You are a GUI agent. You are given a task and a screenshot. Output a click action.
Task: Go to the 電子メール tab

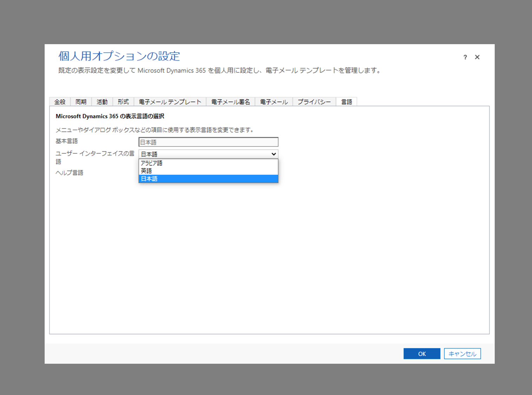click(x=274, y=102)
